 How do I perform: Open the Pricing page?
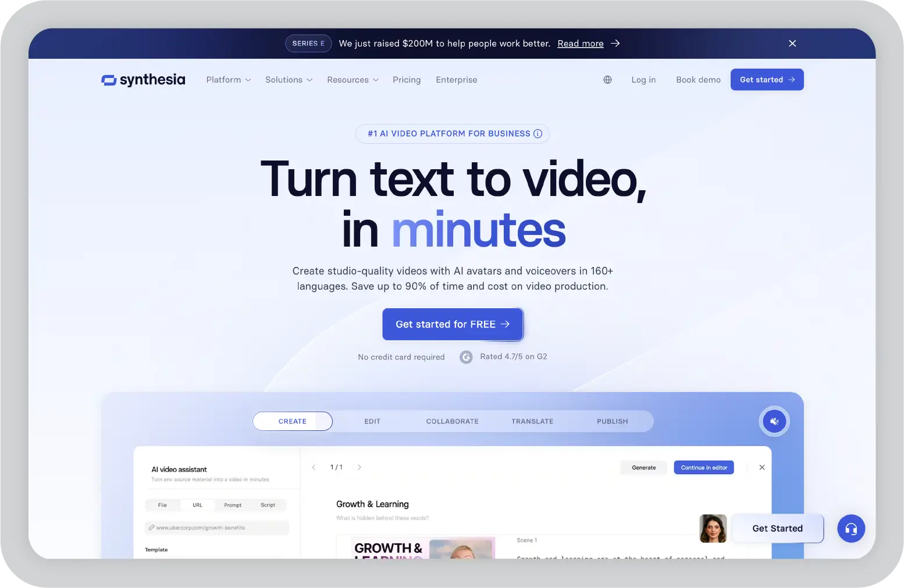407,80
